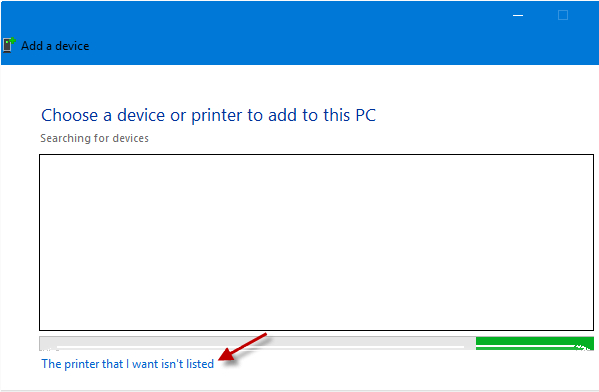
Task: Click the word "listed" in printer link
Action: 200,364
